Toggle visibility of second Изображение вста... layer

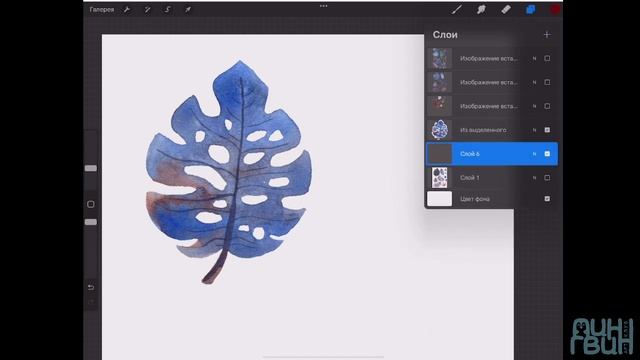pos(547,82)
